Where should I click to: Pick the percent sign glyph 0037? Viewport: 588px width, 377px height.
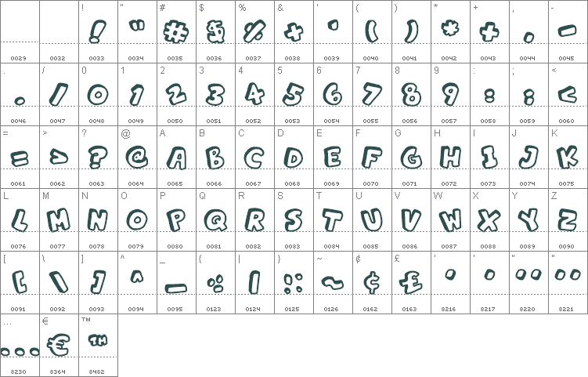click(254, 31)
